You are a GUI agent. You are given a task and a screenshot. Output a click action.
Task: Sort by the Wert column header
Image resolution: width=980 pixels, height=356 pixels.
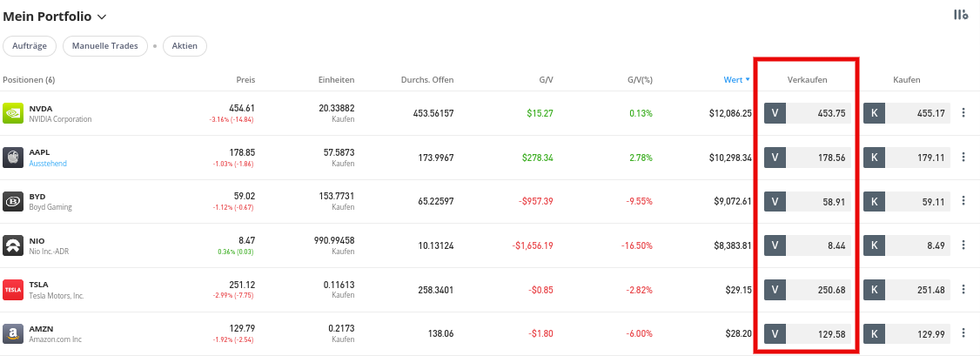click(x=736, y=80)
